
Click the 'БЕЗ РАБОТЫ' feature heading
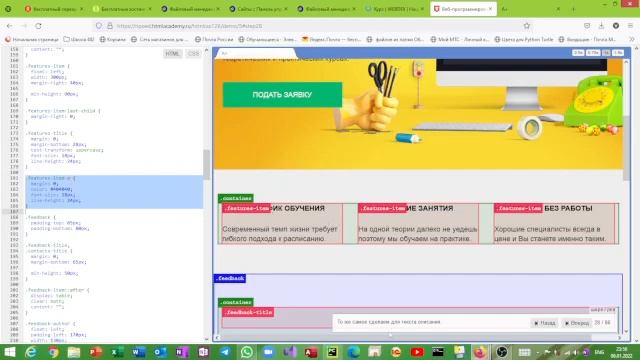568,208
